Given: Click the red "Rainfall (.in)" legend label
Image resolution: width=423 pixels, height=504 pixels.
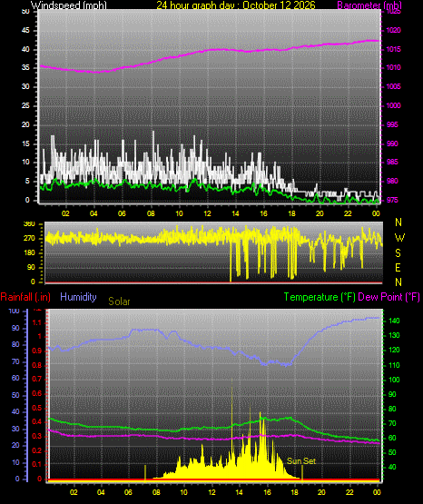Looking at the screenshot, I should coord(25,297).
